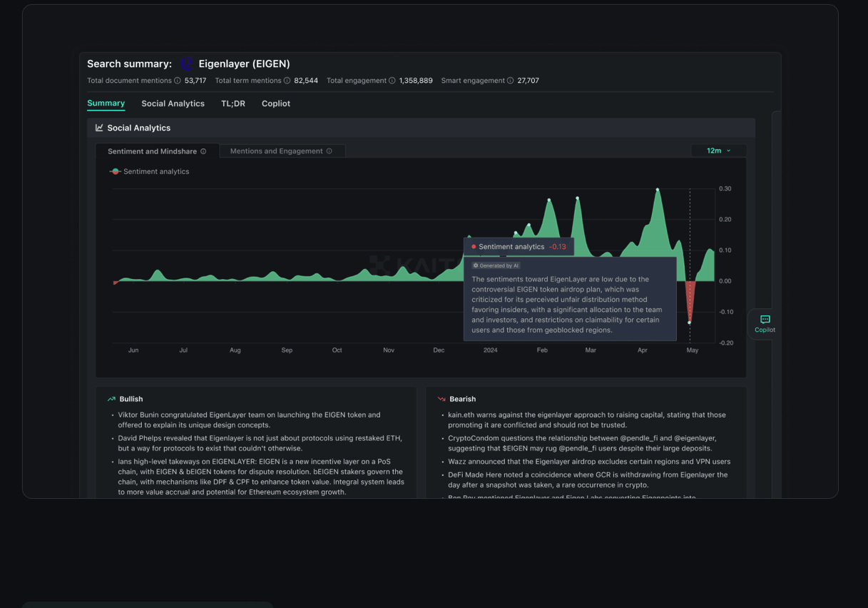Click the Bullish section heading
The height and width of the screenshot is (608, 868).
coord(131,399)
